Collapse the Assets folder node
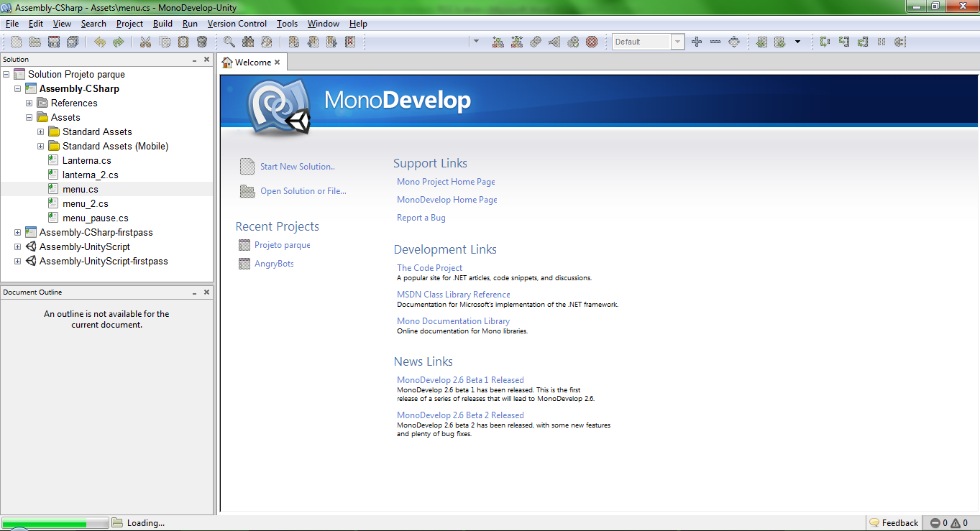This screenshot has width=980, height=531. [29, 117]
